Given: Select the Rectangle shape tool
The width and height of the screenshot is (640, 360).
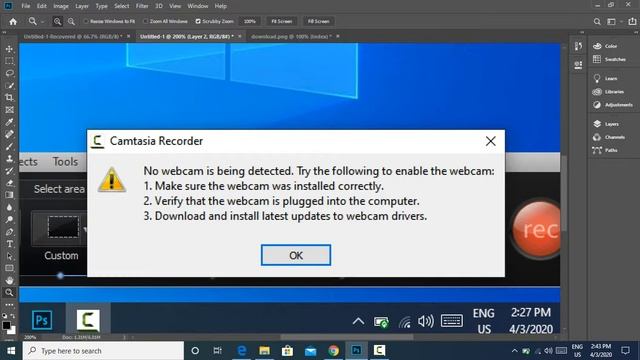Looking at the screenshot, I should click(9, 268).
